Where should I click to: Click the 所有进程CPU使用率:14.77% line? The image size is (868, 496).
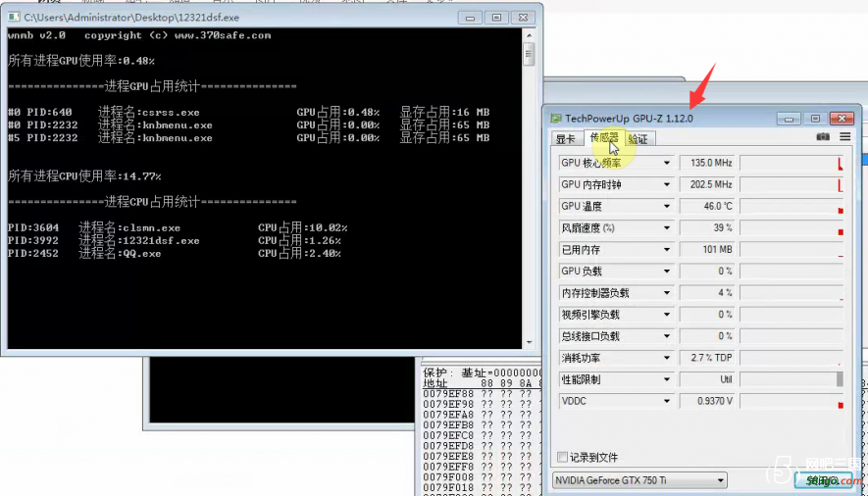click(84, 176)
